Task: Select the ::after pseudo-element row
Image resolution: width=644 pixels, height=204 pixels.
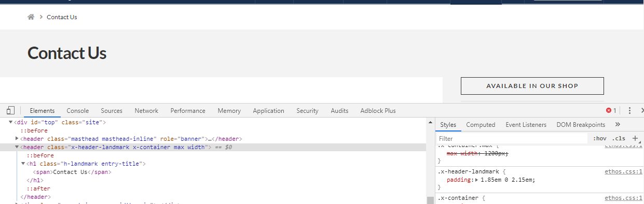Action: (x=38, y=188)
